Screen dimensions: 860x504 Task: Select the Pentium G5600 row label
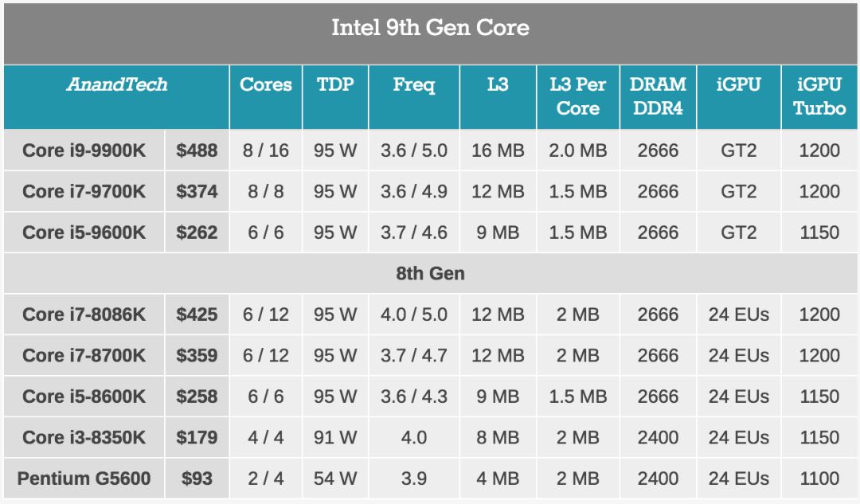pos(84,479)
